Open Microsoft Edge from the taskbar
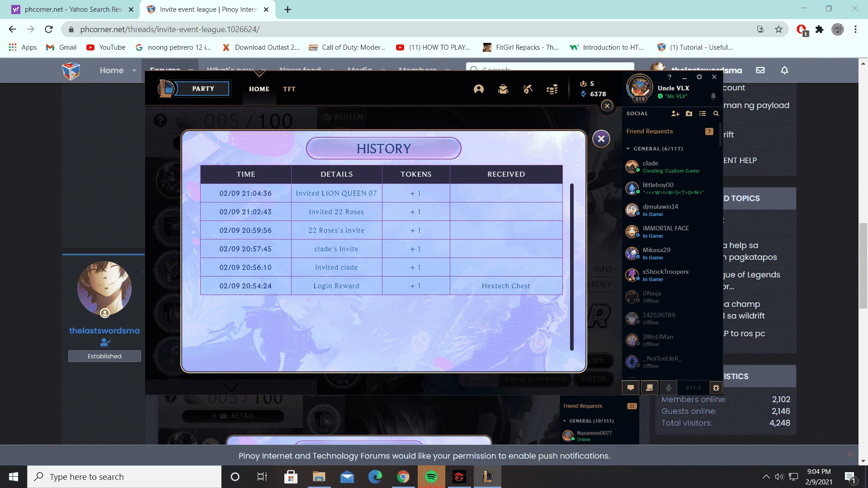 click(x=375, y=477)
